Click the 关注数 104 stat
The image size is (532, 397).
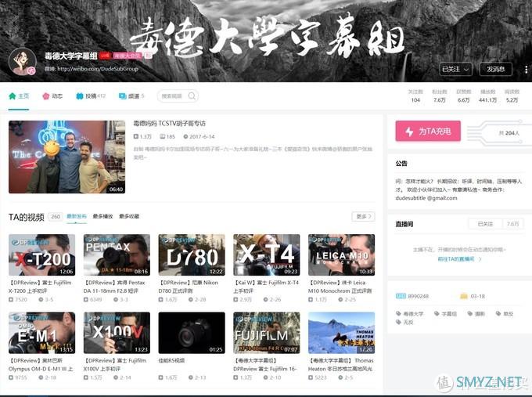[x=415, y=96]
